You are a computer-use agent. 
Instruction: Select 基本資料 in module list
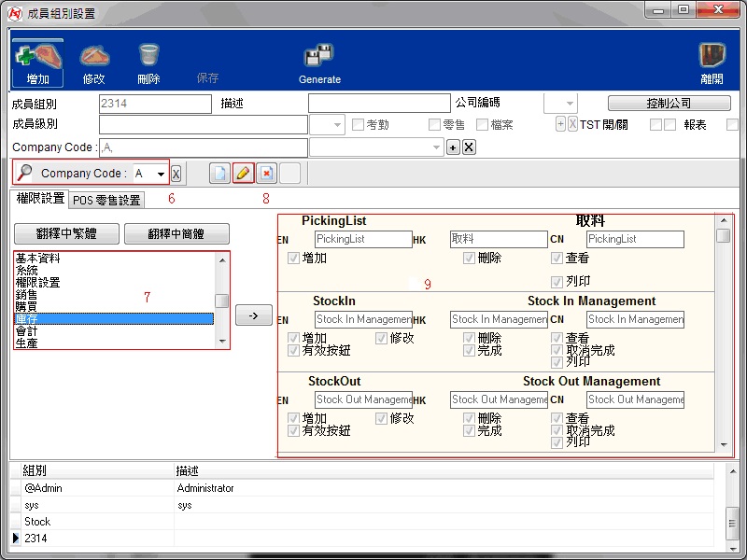[x=114, y=259]
